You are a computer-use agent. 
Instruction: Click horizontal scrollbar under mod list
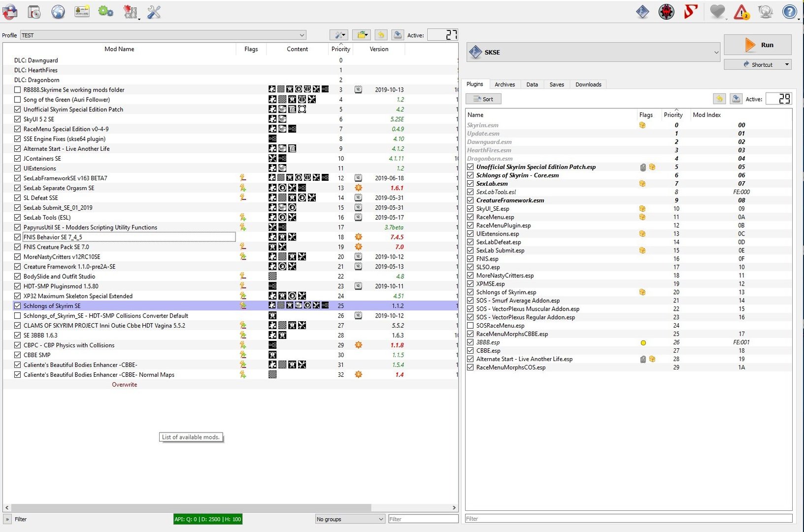[191, 507]
